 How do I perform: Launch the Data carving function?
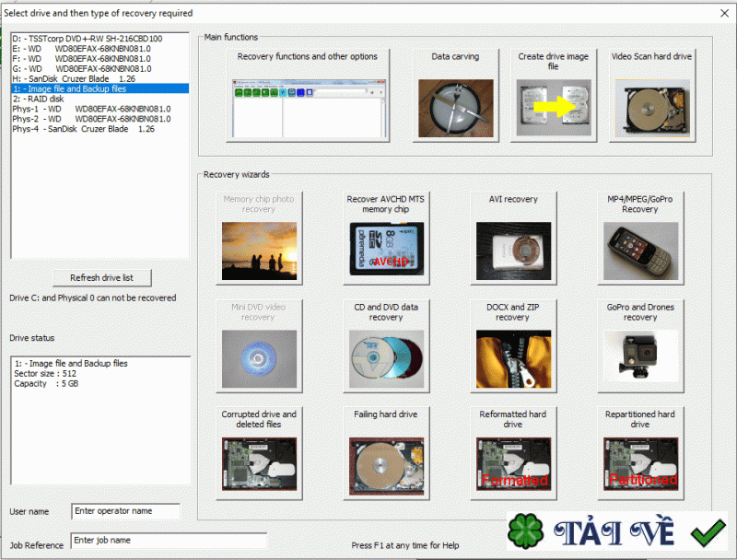click(x=455, y=96)
